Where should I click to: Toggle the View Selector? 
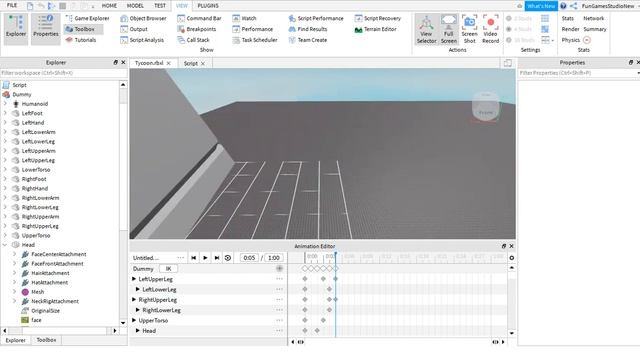pyautogui.click(x=427, y=29)
